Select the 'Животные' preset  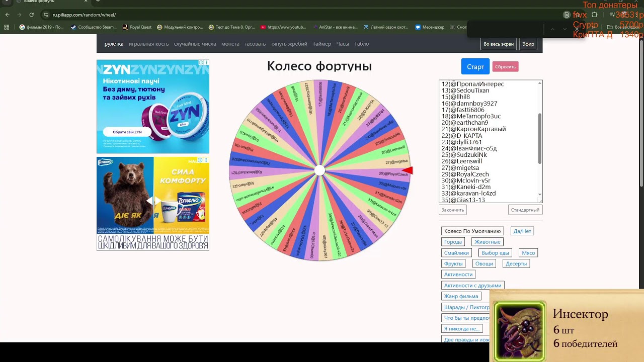pos(488,242)
